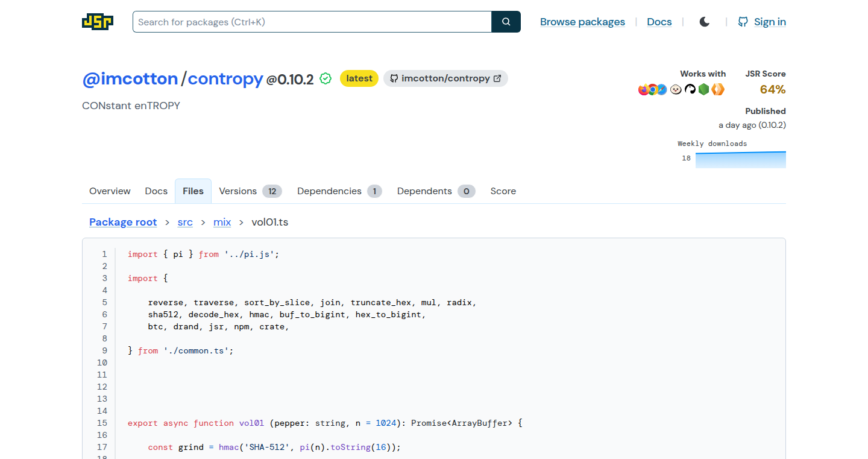Screen dimensions: 868x459
Task: Open the Dependents tab
Action: 436,191
